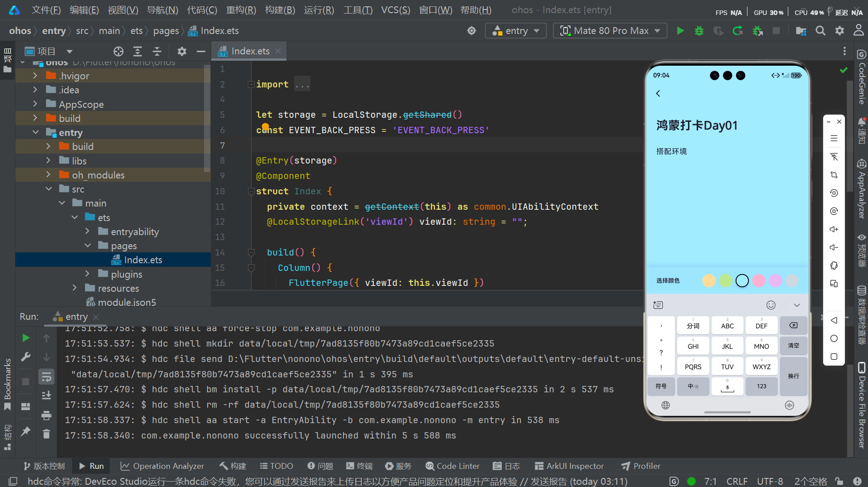Open emulator toolbar hamburger menu

834,139
